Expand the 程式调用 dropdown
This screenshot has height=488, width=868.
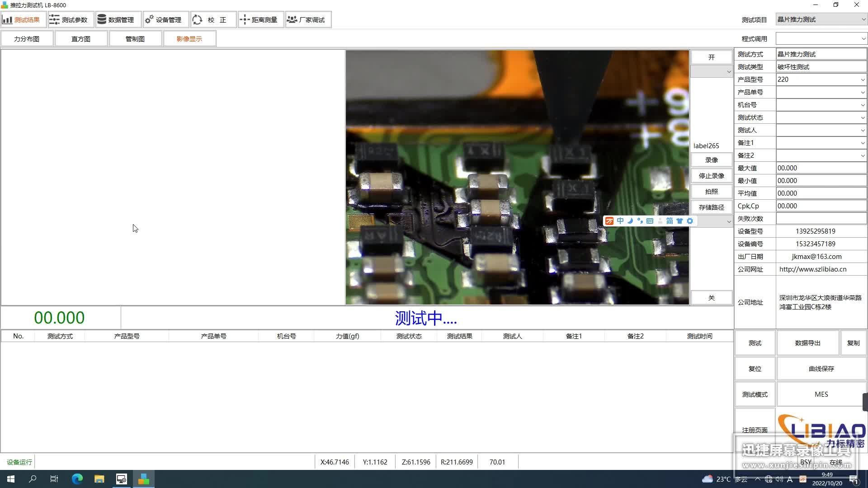point(863,38)
